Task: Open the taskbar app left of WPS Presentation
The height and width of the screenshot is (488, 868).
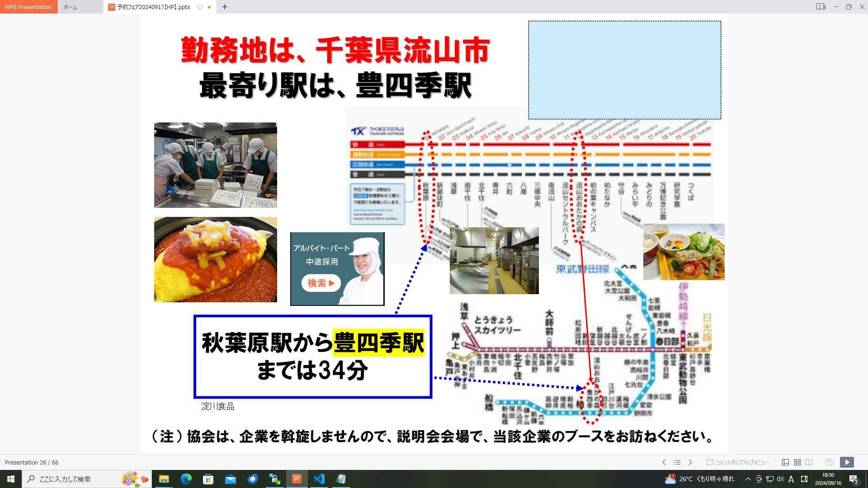Action: [274, 479]
